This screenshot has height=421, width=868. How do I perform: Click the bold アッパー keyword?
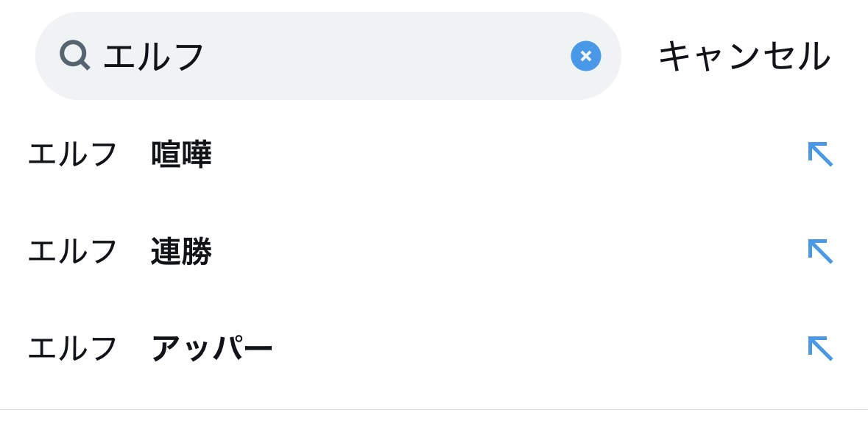coord(212,349)
